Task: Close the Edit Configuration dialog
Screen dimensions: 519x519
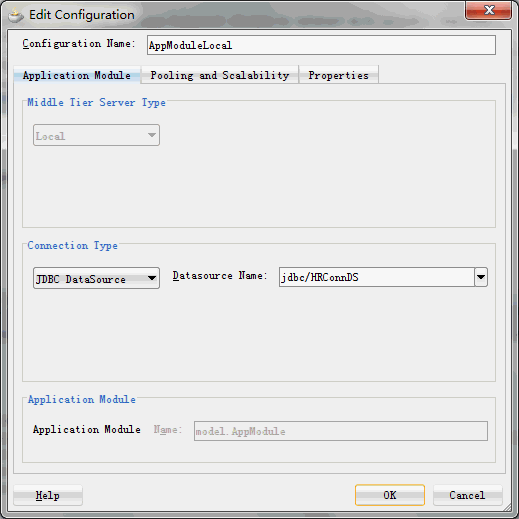Action: (488, 10)
